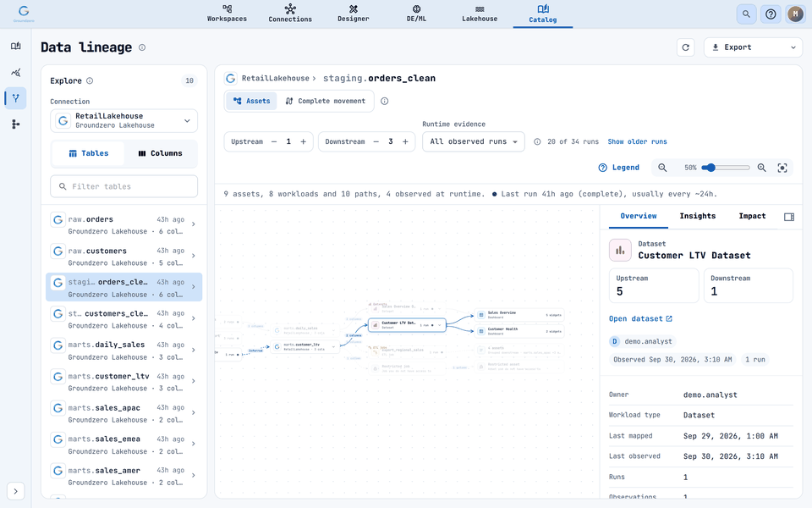This screenshot has height=508, width=812.
Task: Open All observed runs dropdown
Action: tap(474, 141)
